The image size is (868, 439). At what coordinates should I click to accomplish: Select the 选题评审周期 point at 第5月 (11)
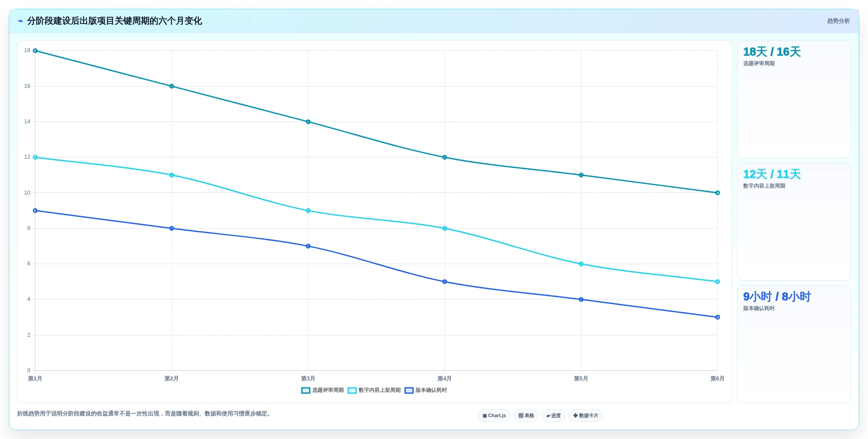click(581, 175)
